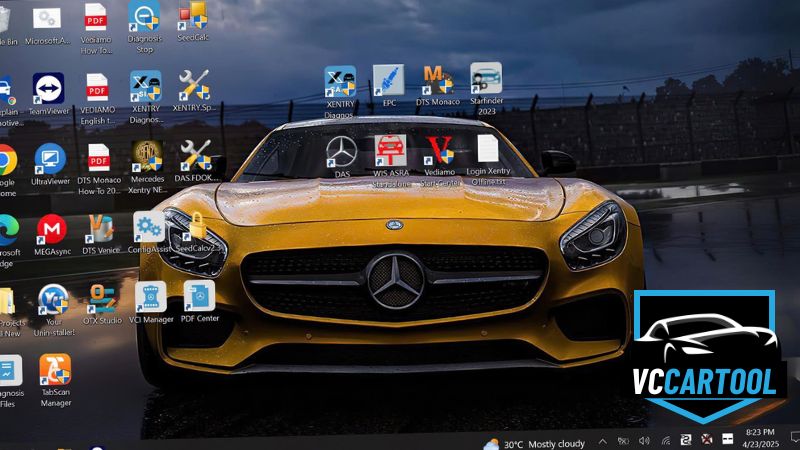
Task: Open DAS with the Mercedes star icon
Action: 341,157
